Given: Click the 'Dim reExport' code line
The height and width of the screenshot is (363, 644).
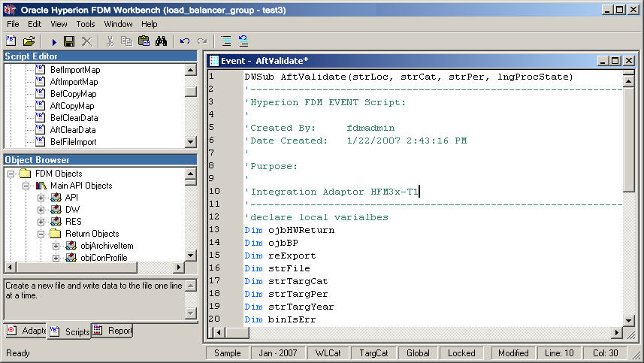Looking at the screenshot, I should tap(280, 256).
